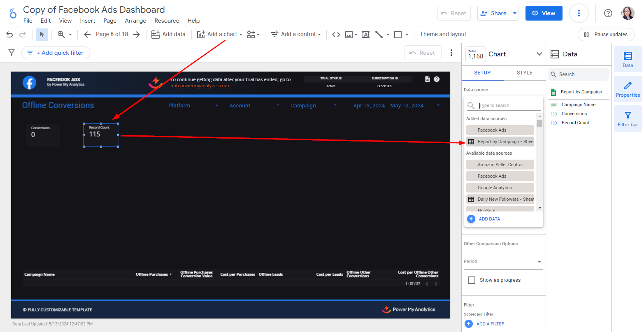Enable Show as progress checkbox
Screen dimensions: 644x332
(x=472, y=280)
